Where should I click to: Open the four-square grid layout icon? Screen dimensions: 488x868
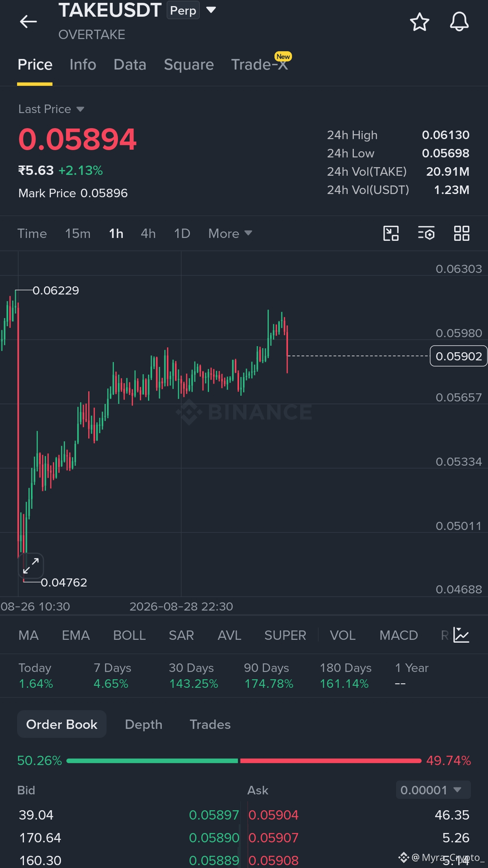(462, 233)
